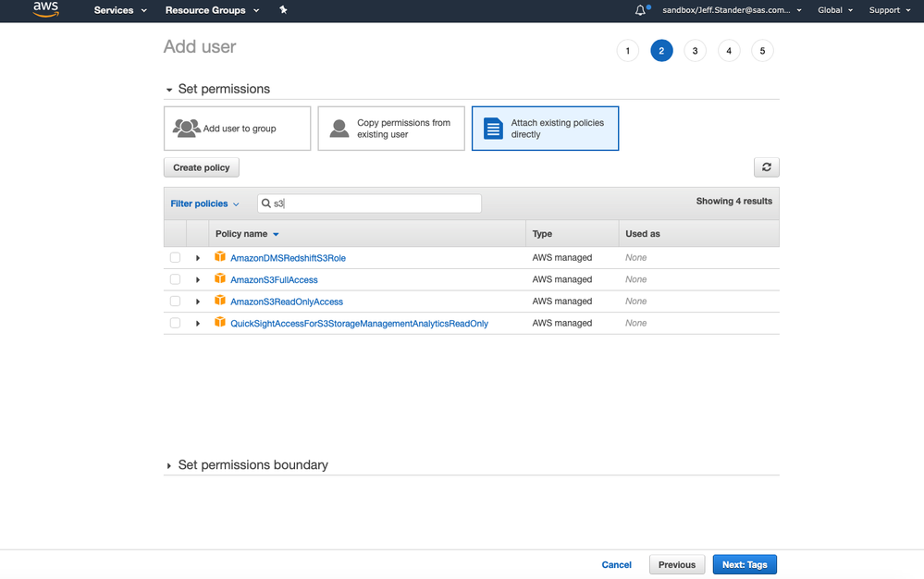Enable the AmazonDMSRedshiftS3Role checkbox
The image size is (924, 579).
pyautogui.click(x=175, y=257)
